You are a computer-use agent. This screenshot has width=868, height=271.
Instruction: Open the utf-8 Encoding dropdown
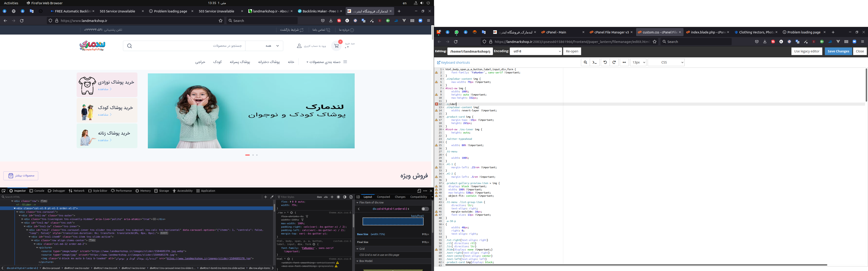tap(536, 51)
